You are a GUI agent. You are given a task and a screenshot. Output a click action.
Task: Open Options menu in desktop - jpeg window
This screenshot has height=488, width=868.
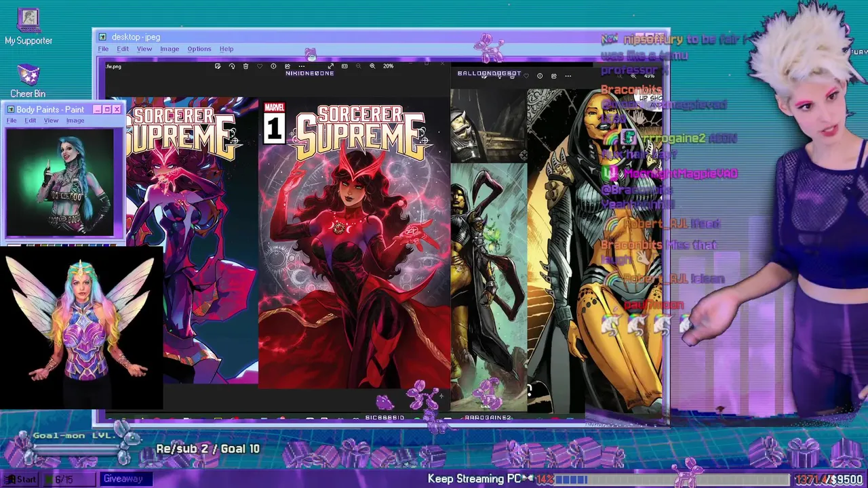(x=199, y=49)
